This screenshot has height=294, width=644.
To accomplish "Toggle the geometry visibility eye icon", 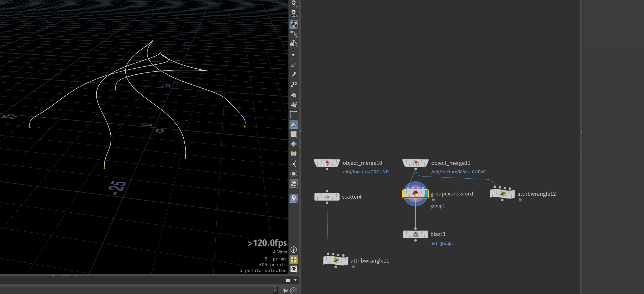I will point(294,269).
